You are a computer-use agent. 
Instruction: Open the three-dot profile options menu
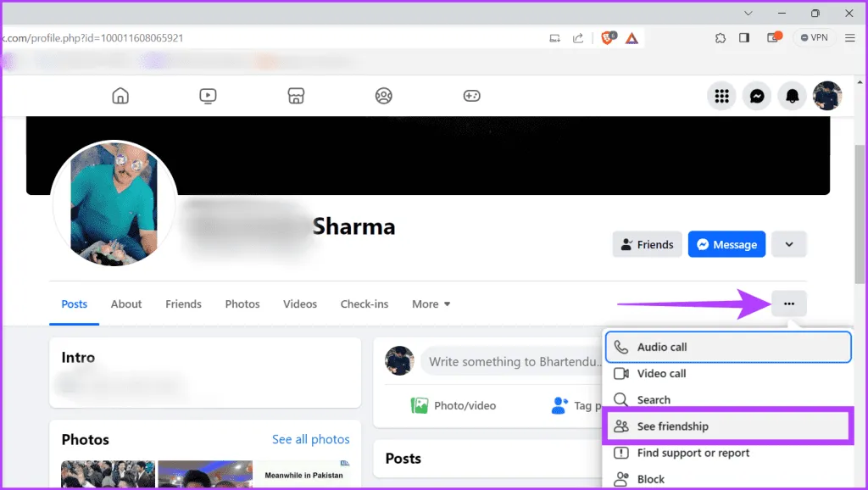pos(789,303)
